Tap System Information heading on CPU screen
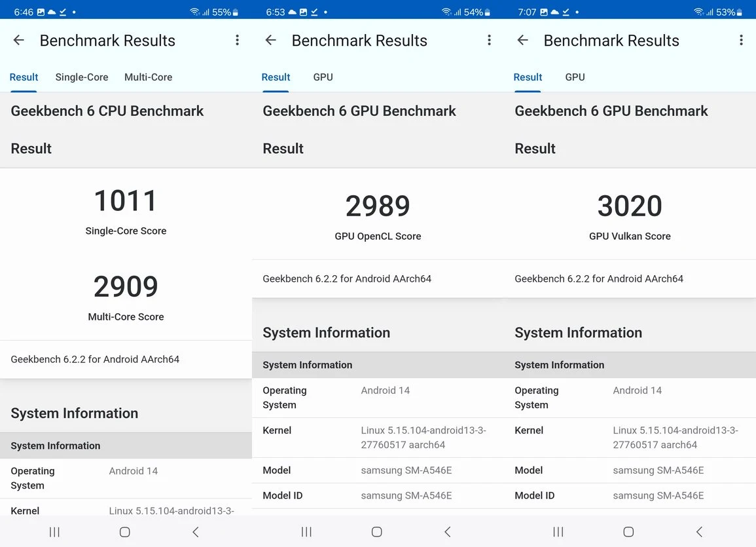The height and width of the screenshot is (547, 756). tap(74, 413)
